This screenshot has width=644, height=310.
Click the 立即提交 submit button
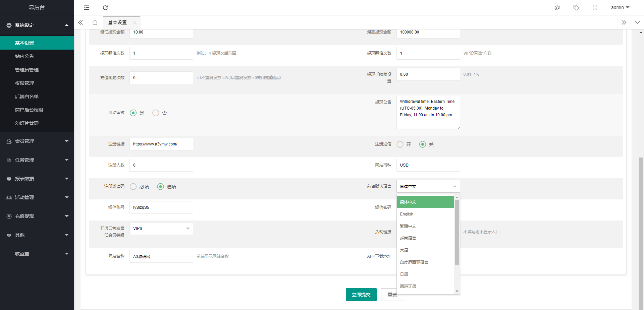361,295
